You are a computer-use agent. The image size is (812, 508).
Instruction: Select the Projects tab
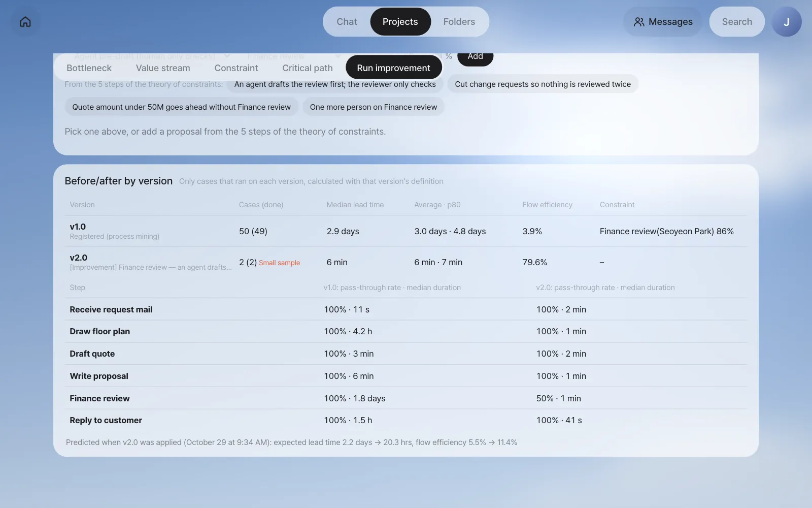click(400, 22)
